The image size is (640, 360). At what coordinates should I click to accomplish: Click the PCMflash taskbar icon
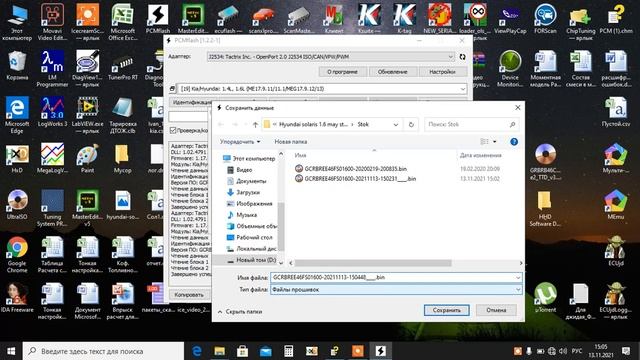pos(380,351)
